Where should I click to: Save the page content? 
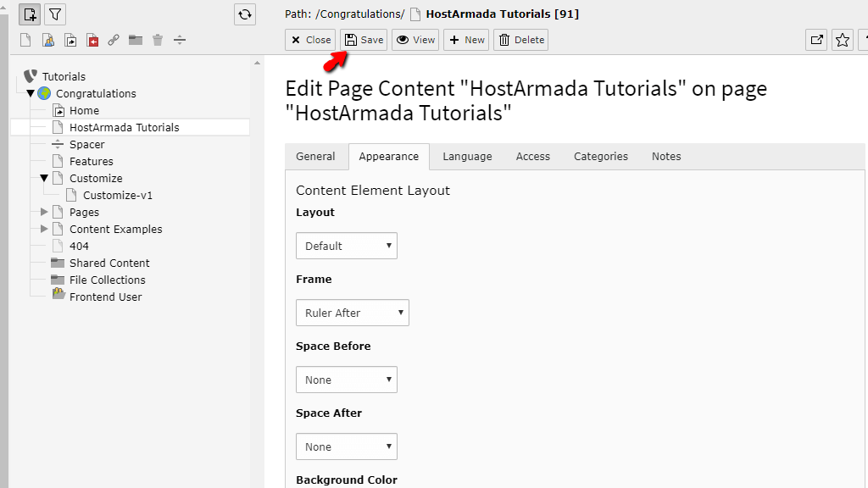pyautogui.click(x=364, y=40)
